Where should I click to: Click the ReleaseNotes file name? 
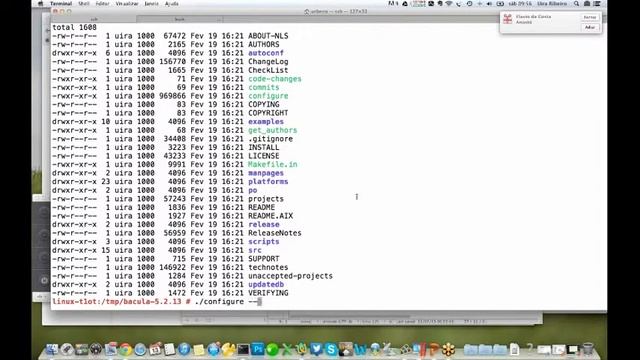[275, 233]
